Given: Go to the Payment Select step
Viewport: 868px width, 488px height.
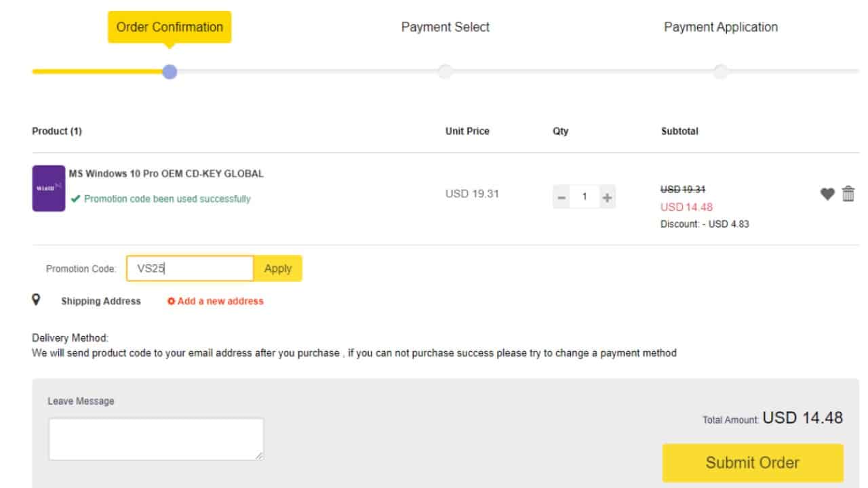Looking at the screenshot, I should 446,27.
